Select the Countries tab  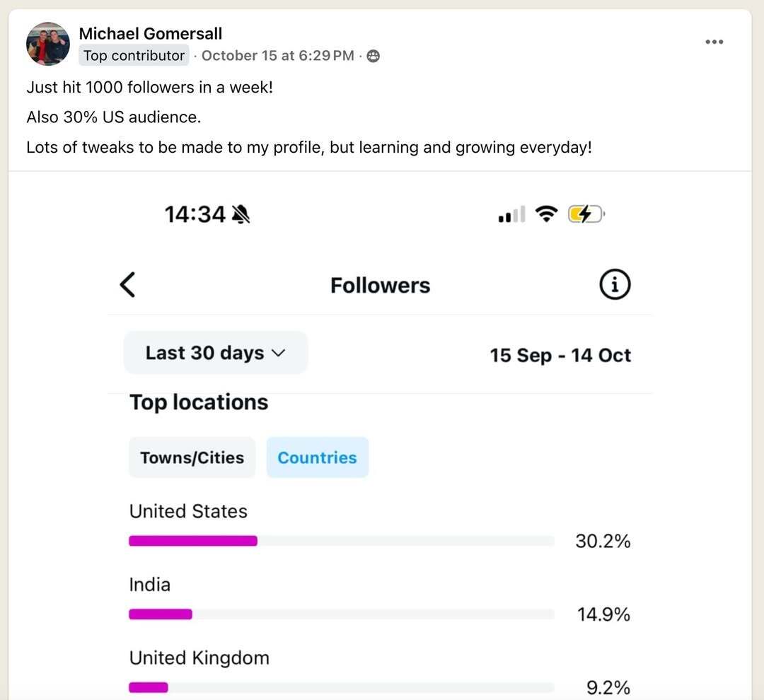point(317,457)
